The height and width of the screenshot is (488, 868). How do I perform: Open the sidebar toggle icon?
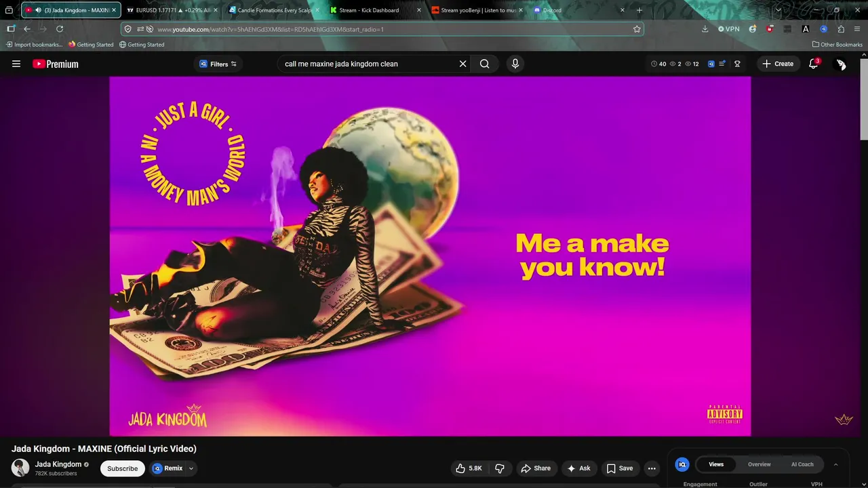[x=11, y=29]
